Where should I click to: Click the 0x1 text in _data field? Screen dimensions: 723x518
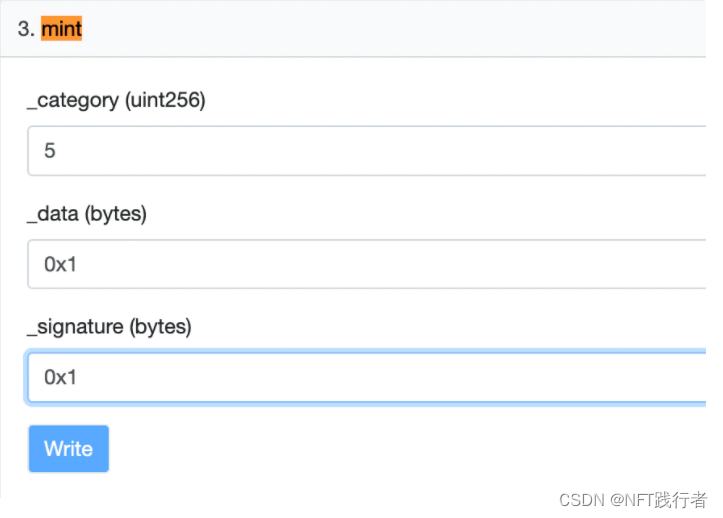pos(60,264)
